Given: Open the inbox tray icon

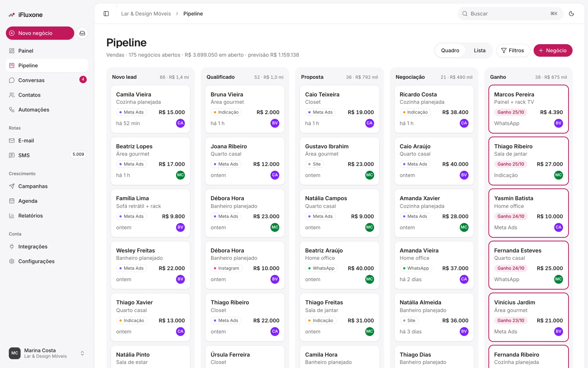Looking at the screenshot, I should coord(82,33).
